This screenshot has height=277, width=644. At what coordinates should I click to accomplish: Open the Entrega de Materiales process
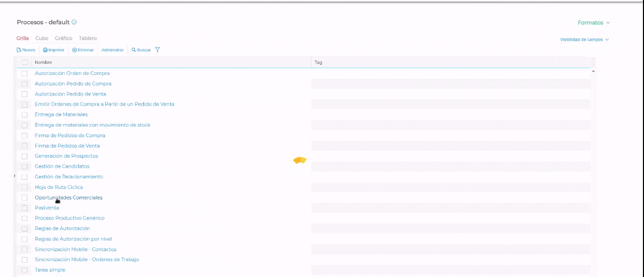coord(61,114)
